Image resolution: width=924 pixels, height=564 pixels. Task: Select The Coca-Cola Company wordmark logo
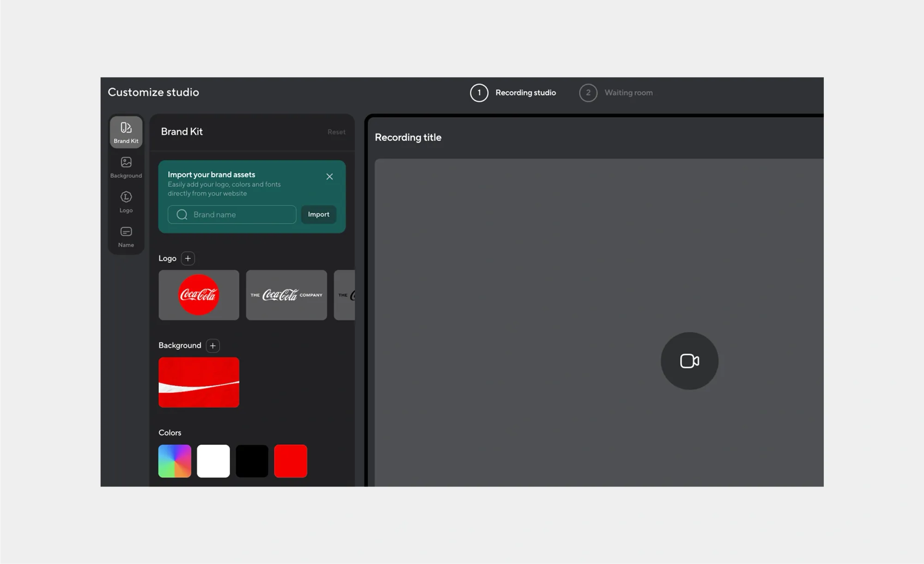tap(286, 295)
